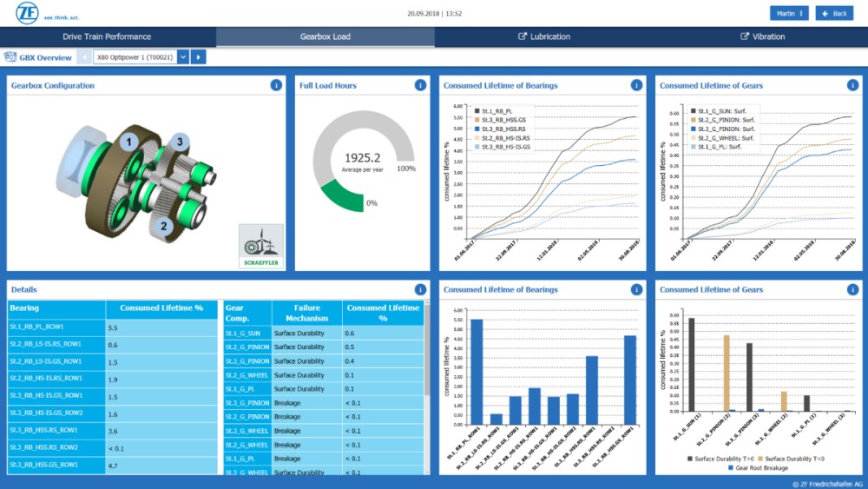The image size is (868, 489).
Task: Open info for Gearbox Configuration panel
Action: pyautogui.click(x=276, y=85)
